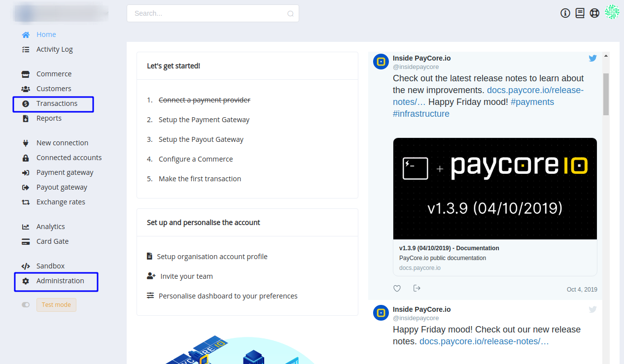Image resolution: width=624 pixels, height=364 pixels.
Task: Click the second tweet's PayCore profile avatar
Action: 381,313
